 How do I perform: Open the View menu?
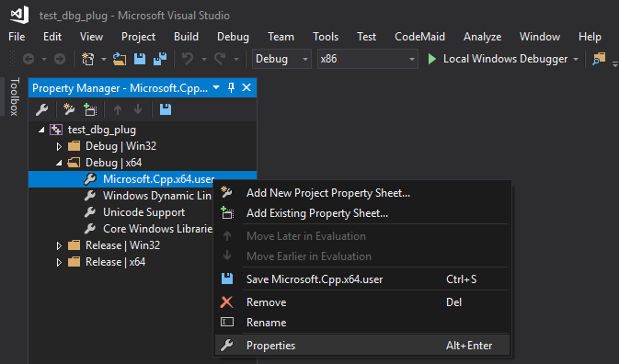91,37
